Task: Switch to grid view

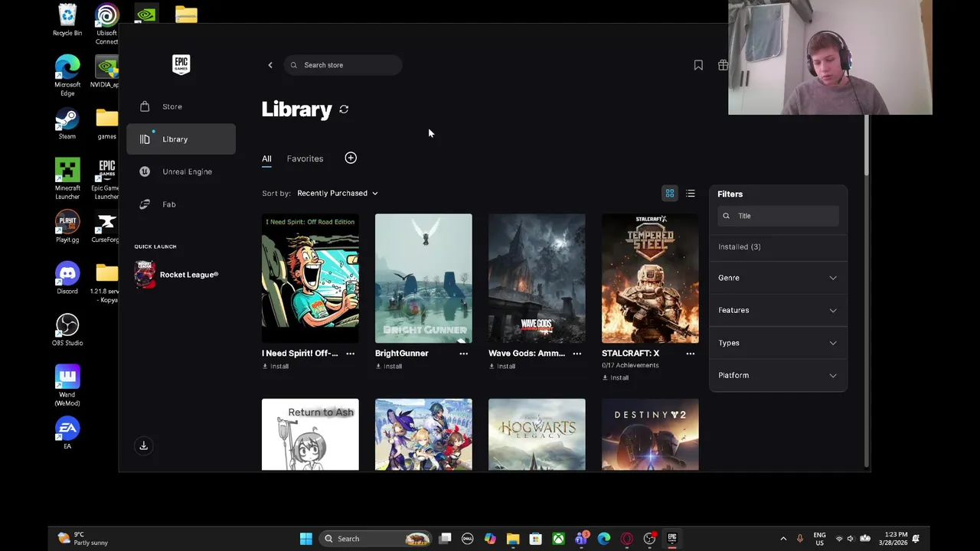Action: 670,194
